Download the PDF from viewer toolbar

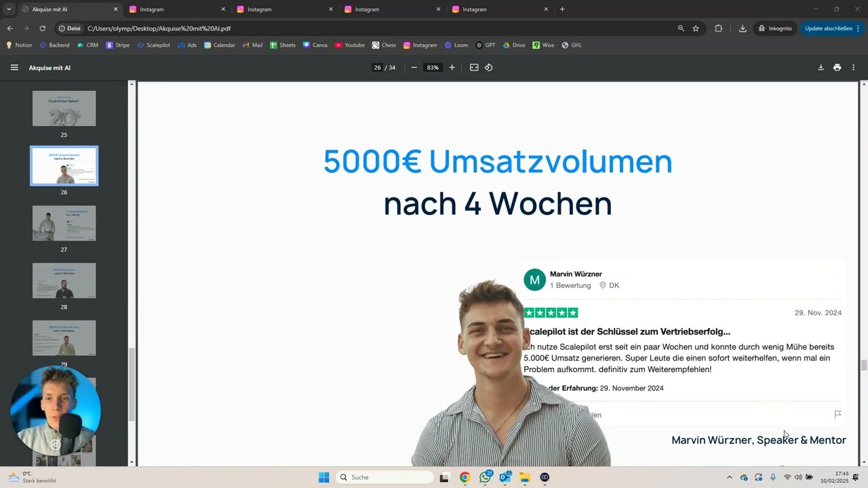click(821, 68)
